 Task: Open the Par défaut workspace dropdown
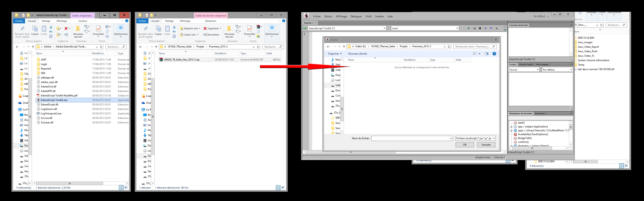pyautogui.click(x=541, y=16)
